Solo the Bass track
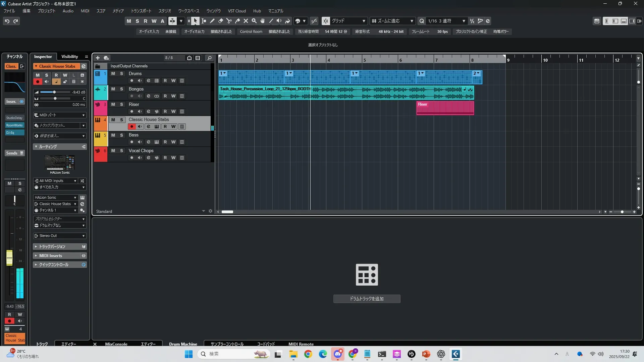644x362 pixels. click(x=121, y=135)
